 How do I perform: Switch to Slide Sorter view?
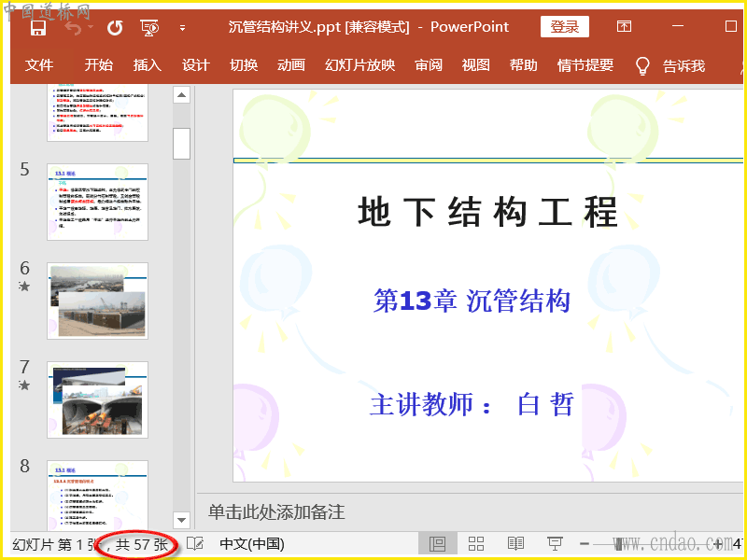[476, 543]
